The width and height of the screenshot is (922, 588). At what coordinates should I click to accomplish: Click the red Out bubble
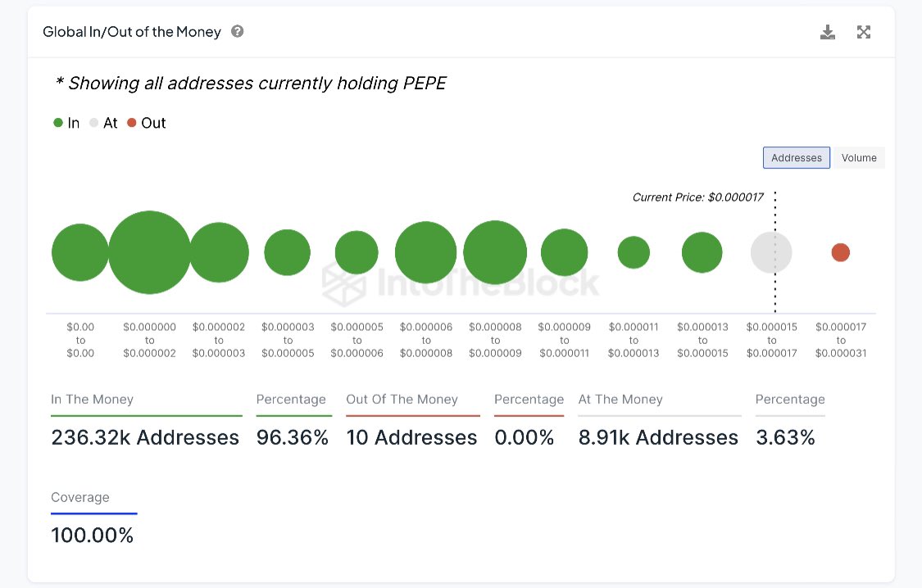pos(840,252)
